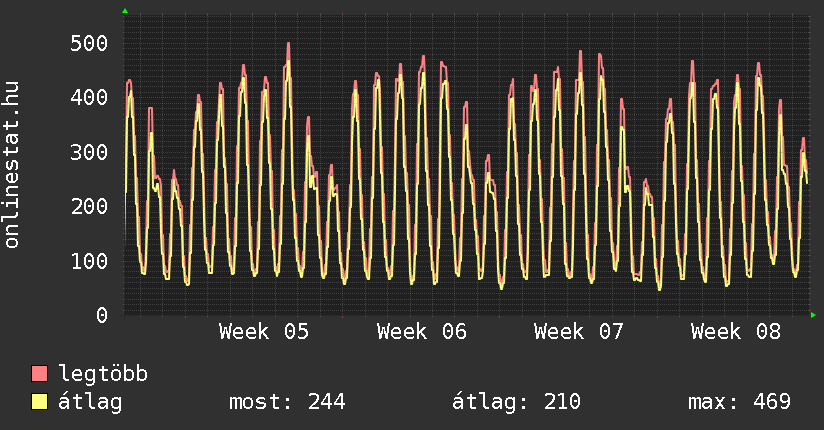This screenshot has width=824, height=430.
Task: Select the legtöbb legend label
Action: (103, 374)
